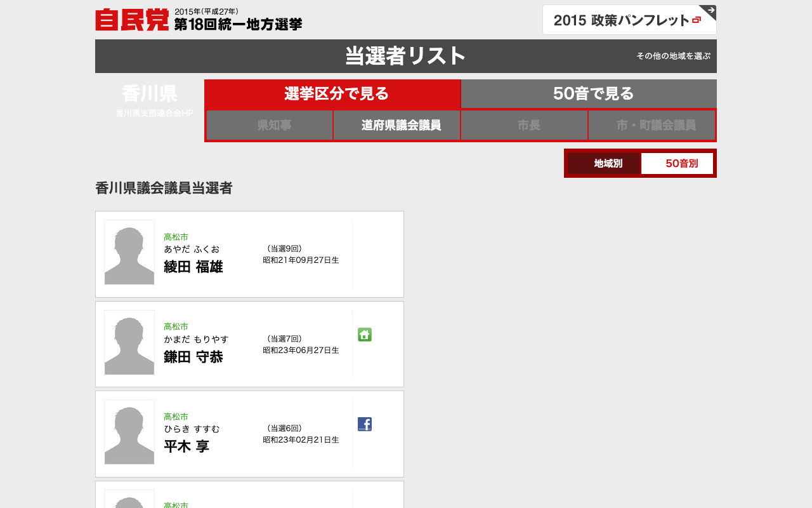812x508 pixels.
Task: Select the 市・町議会議員 category tab
Action: coord(652,125)
